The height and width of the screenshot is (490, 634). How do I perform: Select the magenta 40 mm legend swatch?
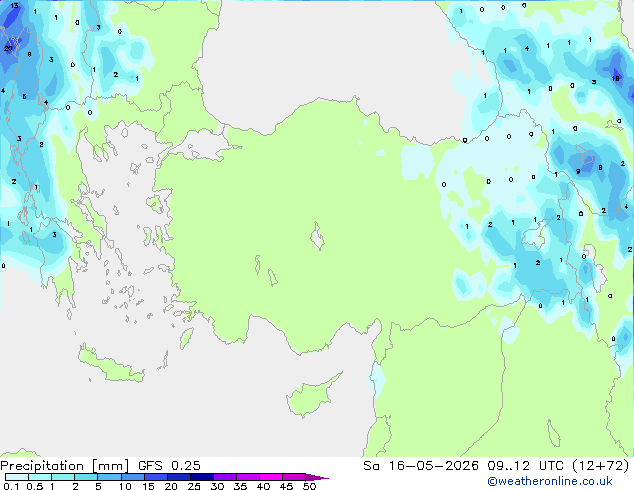(x=271, y=477)
